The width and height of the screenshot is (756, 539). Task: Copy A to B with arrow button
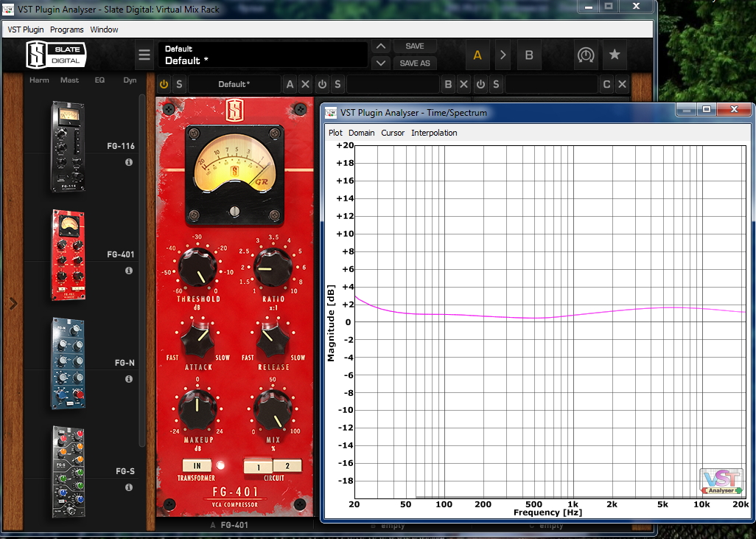(503, 55)
